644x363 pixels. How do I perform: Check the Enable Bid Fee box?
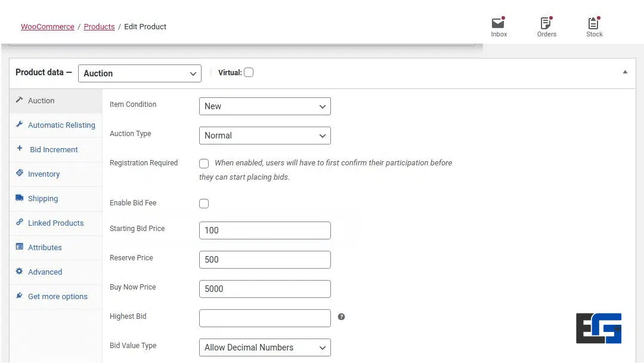click(x=204, y=204)
